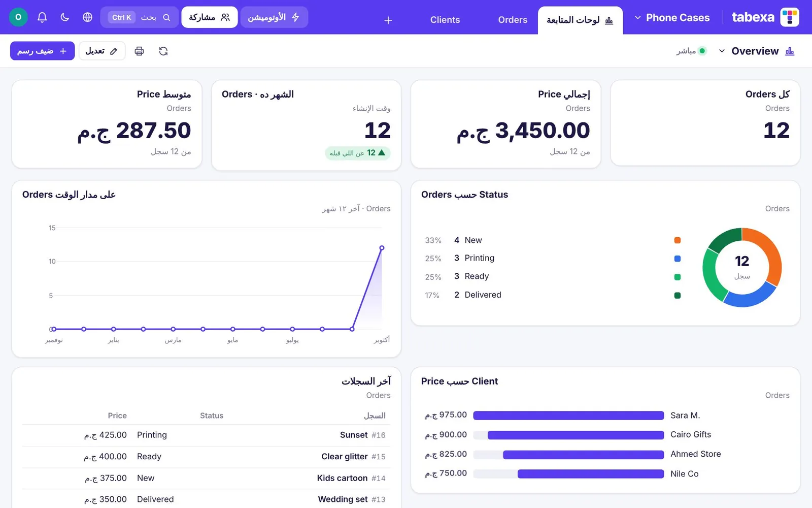Click the Sara M. bar in Price chart
Viewport: 812px width, 508px height.
click(x=568, y=416)
